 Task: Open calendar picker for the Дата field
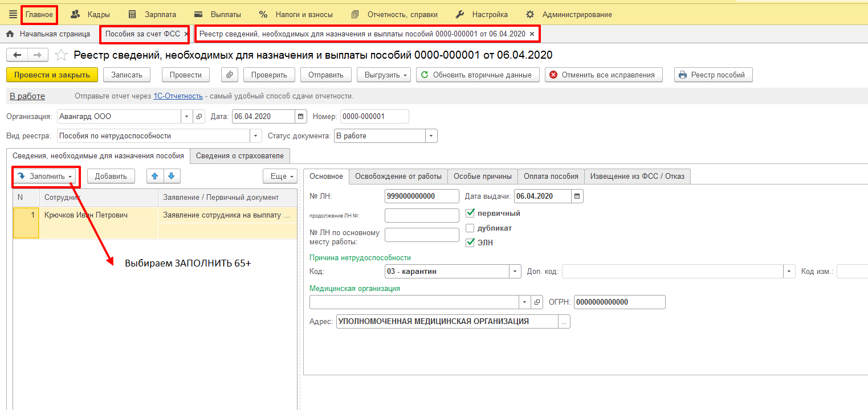pos(300,116)
